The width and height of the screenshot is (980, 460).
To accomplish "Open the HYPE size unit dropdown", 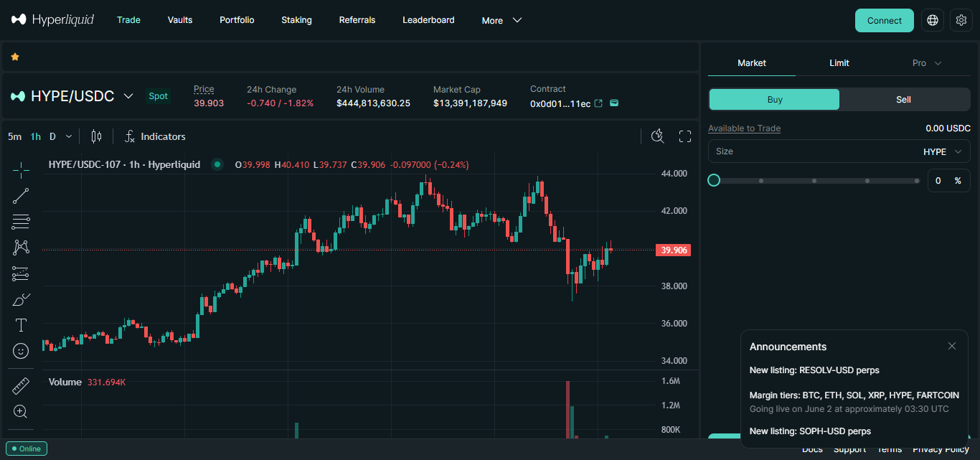I will [x=943, y=151].
